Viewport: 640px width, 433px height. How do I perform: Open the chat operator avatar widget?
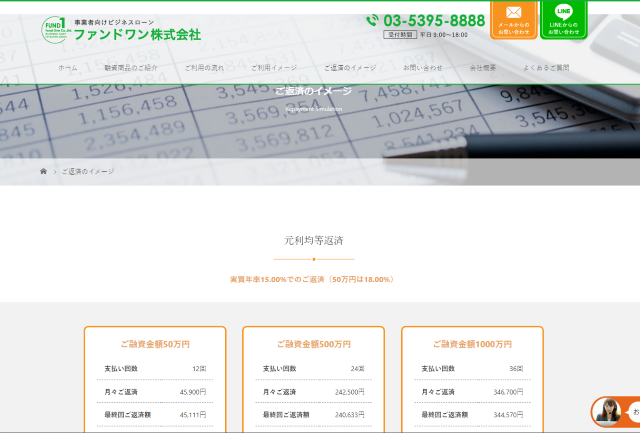pyautogui.click(x=609, y=411)
